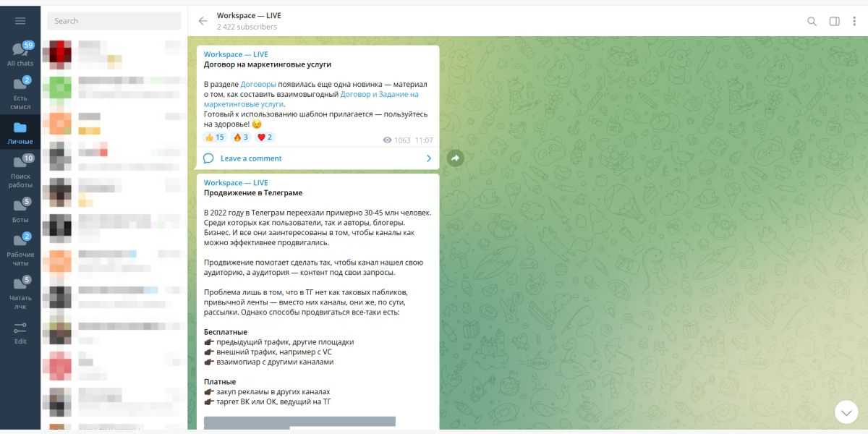
Task: Open the Боты chat folder
Action: 20,210
